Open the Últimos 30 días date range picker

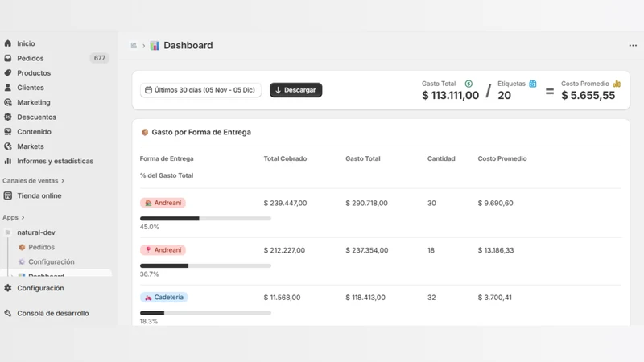[200, 90]
